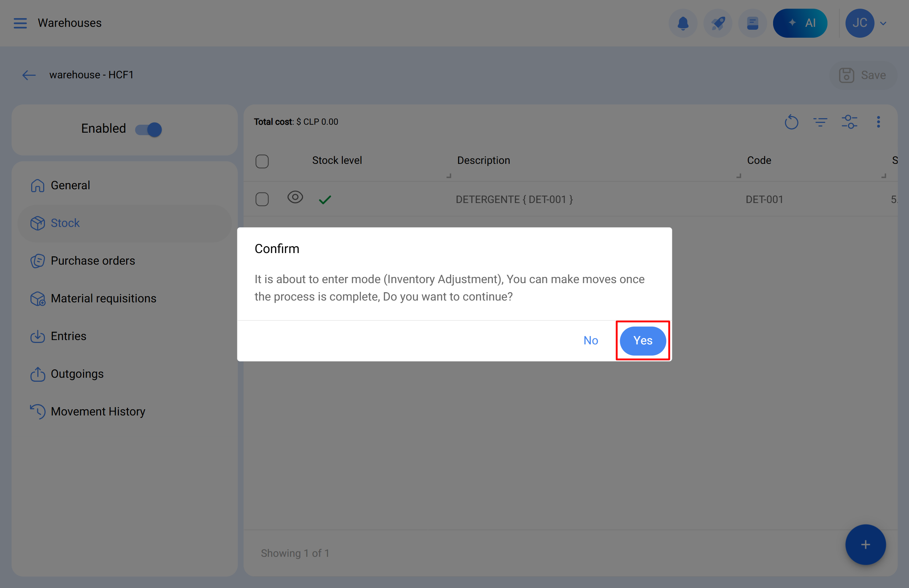The width and height of the screenshot is (909, 588).
Task: Check the DETERGENTE row checkbox
Action: 262,199
